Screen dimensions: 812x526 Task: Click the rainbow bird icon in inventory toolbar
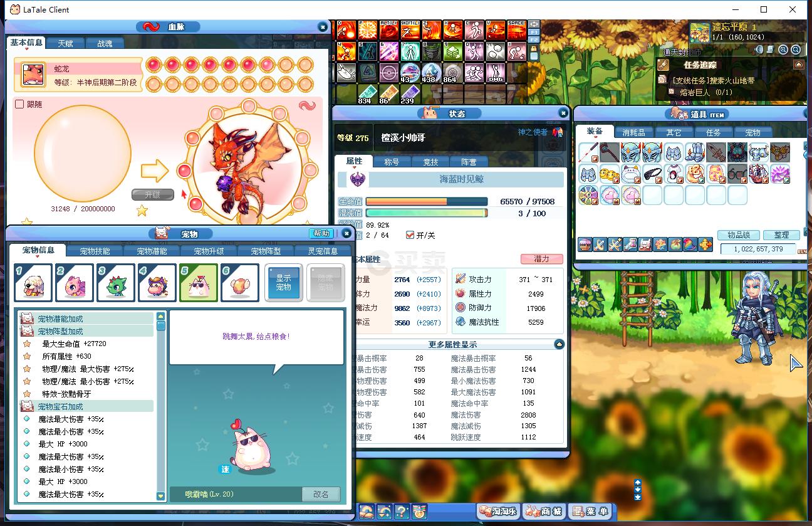(690, 245)
